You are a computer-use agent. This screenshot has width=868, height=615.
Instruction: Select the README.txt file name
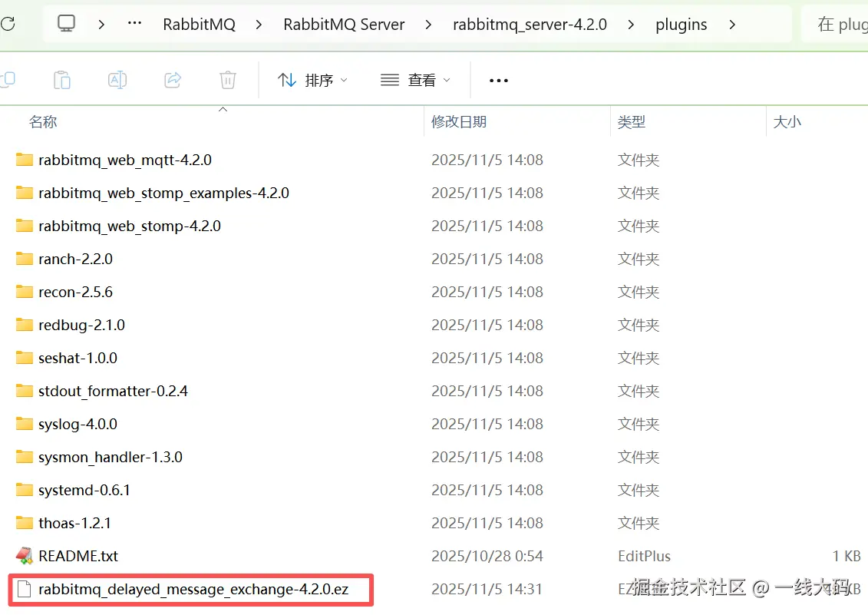(x=78, y=557)
